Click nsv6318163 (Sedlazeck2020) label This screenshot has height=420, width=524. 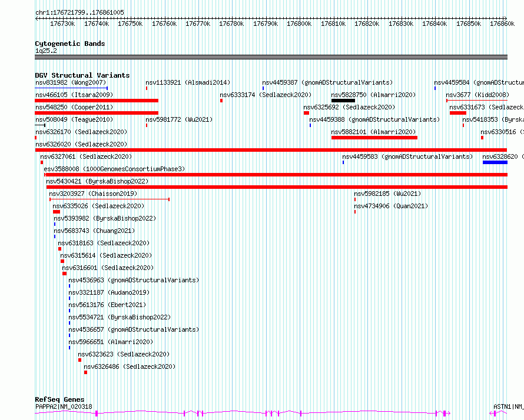tap(104, 243)
